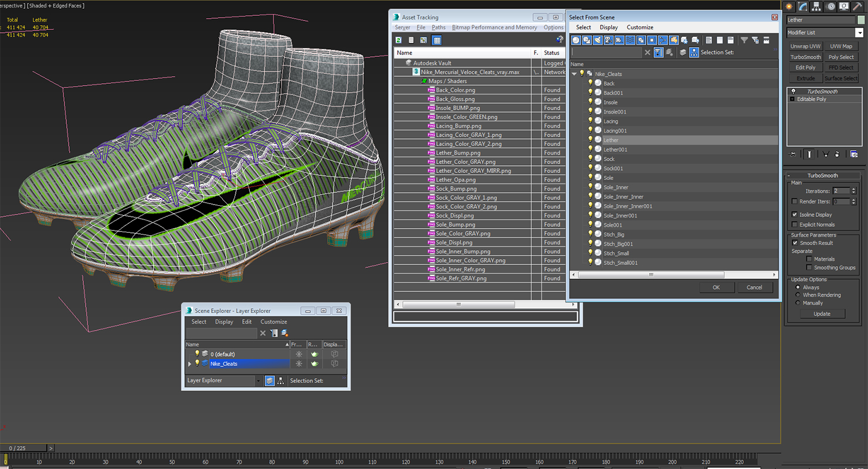Expand Editable Poly sub-objects in stack

pyautogui.click(x=792, y=99)
